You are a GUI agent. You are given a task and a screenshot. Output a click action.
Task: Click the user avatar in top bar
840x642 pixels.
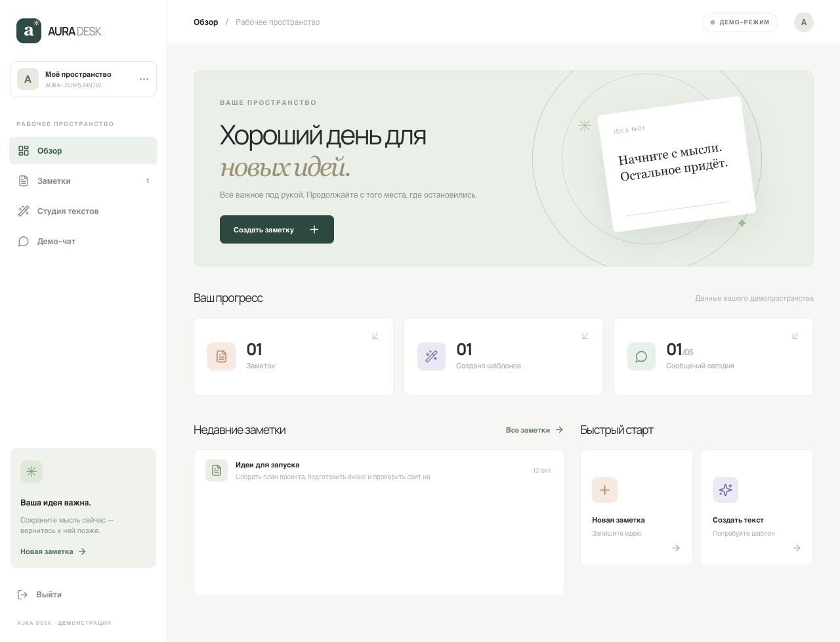[x=804, y=22]
